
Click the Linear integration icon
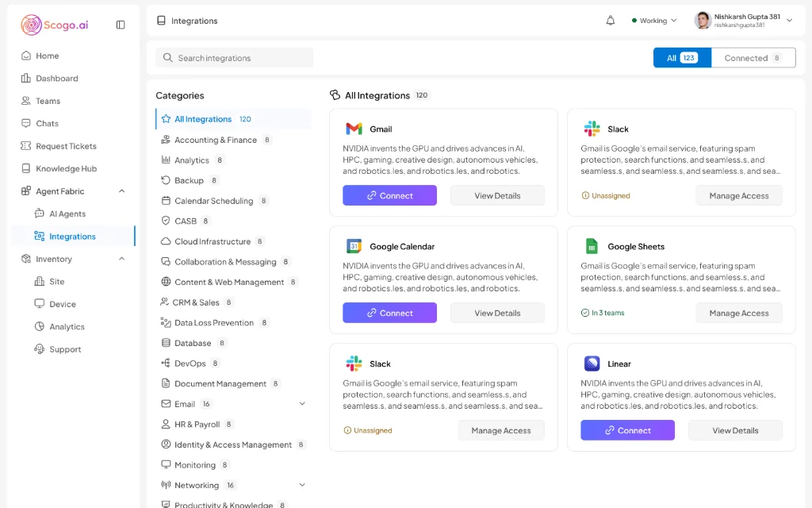tap(592, 364)
